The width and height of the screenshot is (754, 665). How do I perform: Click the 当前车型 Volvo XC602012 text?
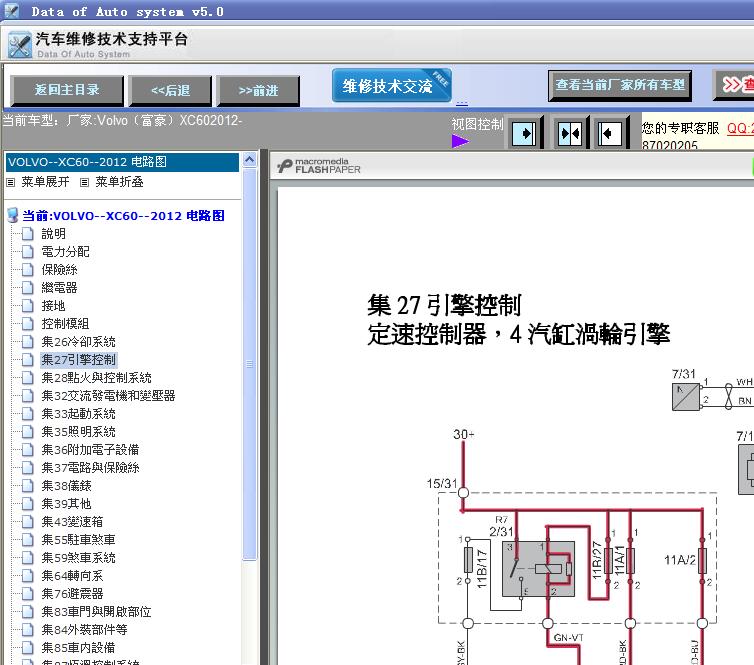click(122, 120)
